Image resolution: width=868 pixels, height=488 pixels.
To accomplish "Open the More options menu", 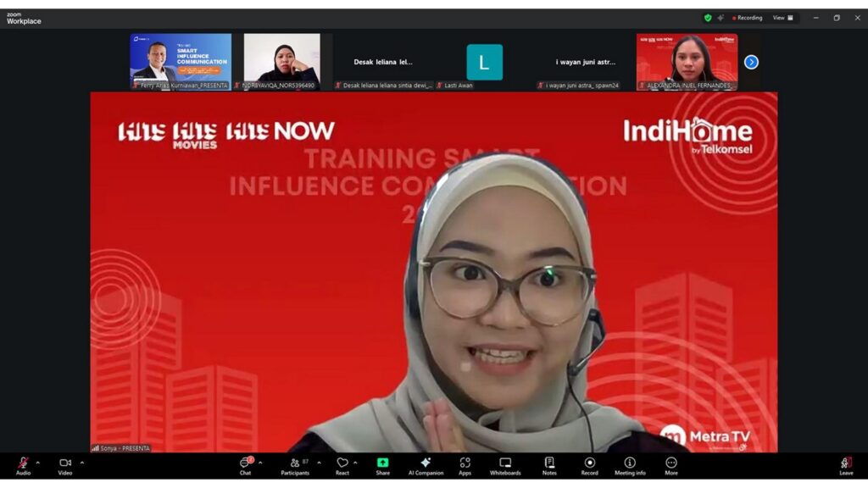I will pos(671,466).
